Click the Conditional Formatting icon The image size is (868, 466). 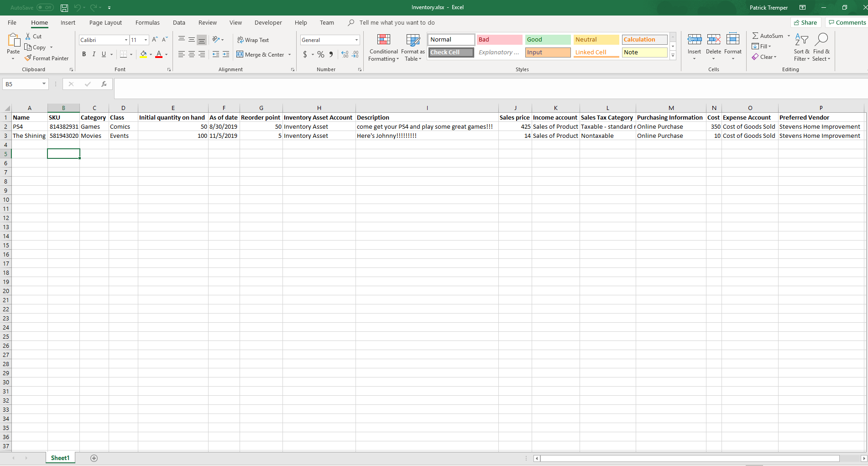tap(383, 40)
